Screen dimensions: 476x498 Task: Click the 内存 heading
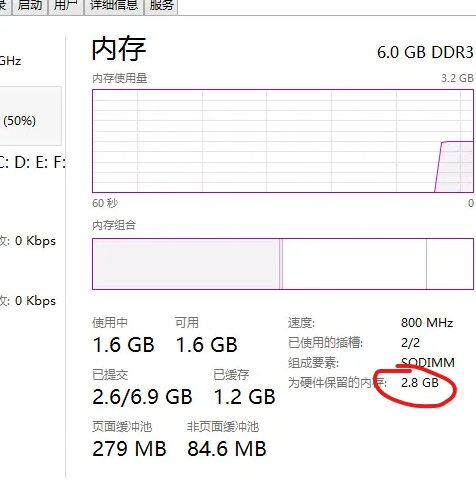click(119, 49)
